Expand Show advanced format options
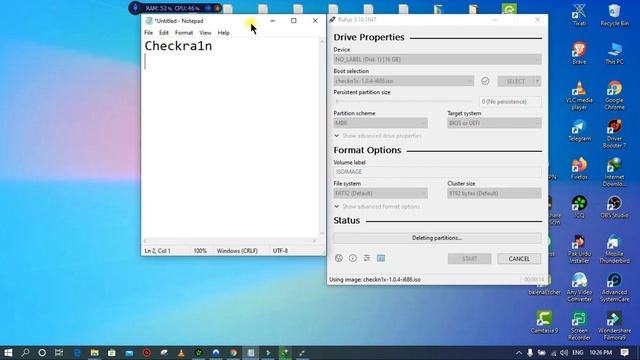 [377, 206]
